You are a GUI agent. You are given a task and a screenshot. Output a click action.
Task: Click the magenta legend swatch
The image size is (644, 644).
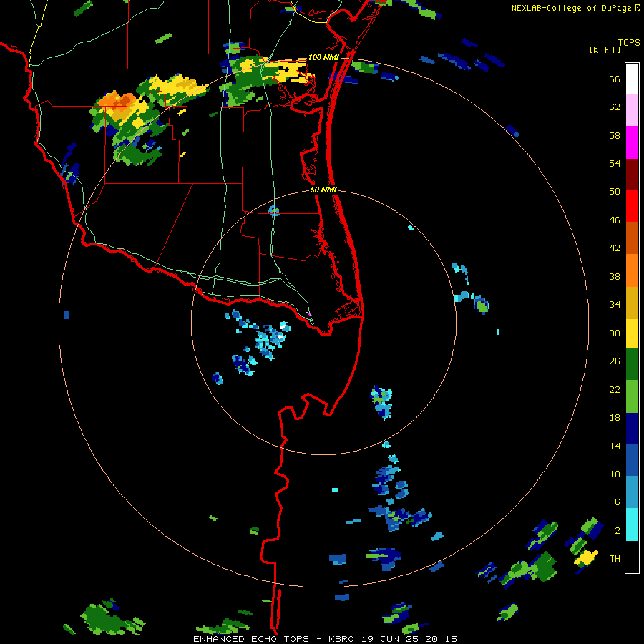(632, 142)
